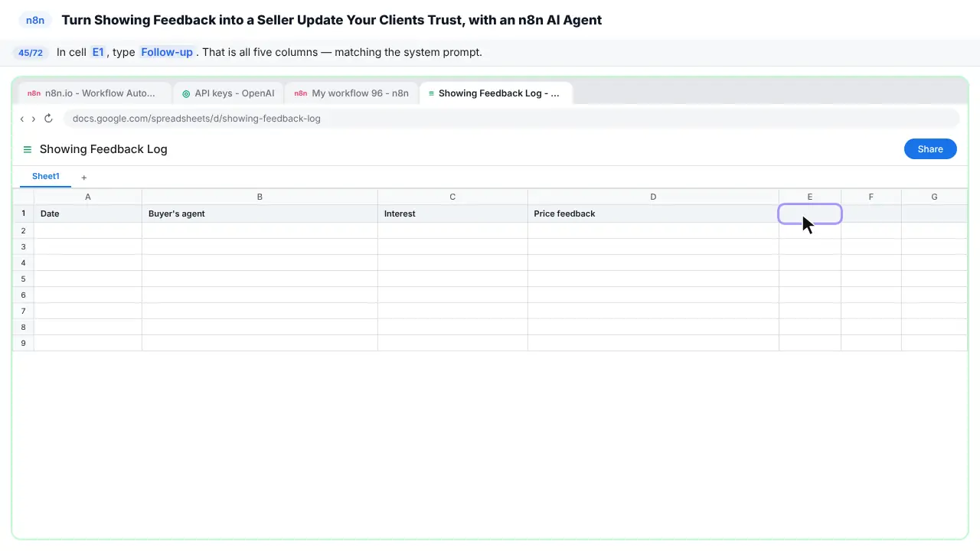Select column D by its header
The height and width of the screenshot is (551, 980).
pos(653,197)
